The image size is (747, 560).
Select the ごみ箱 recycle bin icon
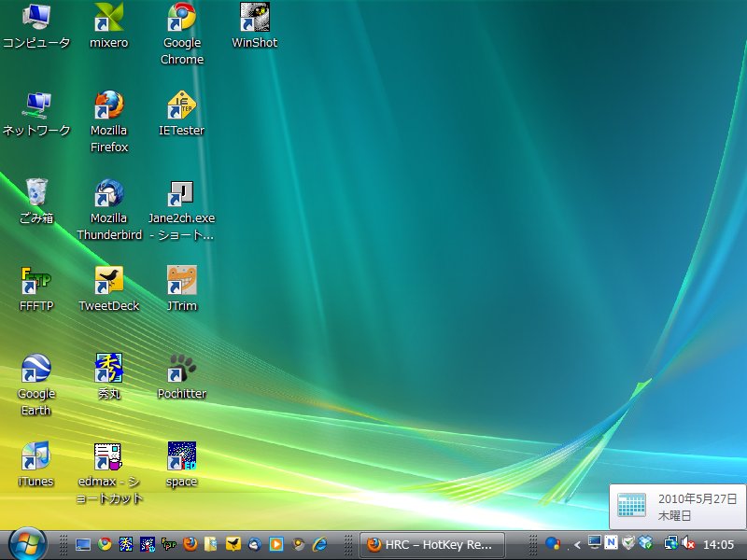(36, 202)
